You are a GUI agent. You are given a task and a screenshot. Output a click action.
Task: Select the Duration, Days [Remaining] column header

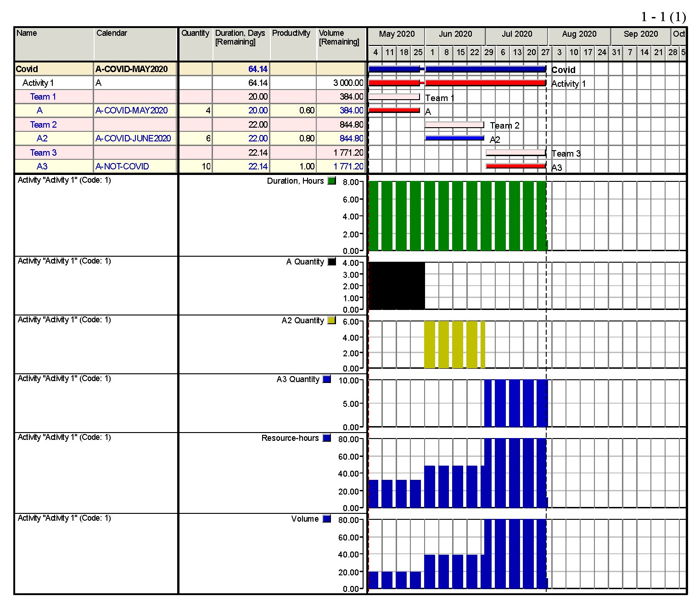241,44
